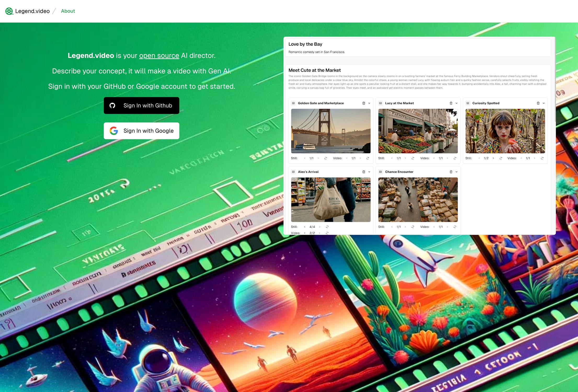Regenerate still for Alex's Arrival
Viewport: 578px width, 392px height.
327,227
